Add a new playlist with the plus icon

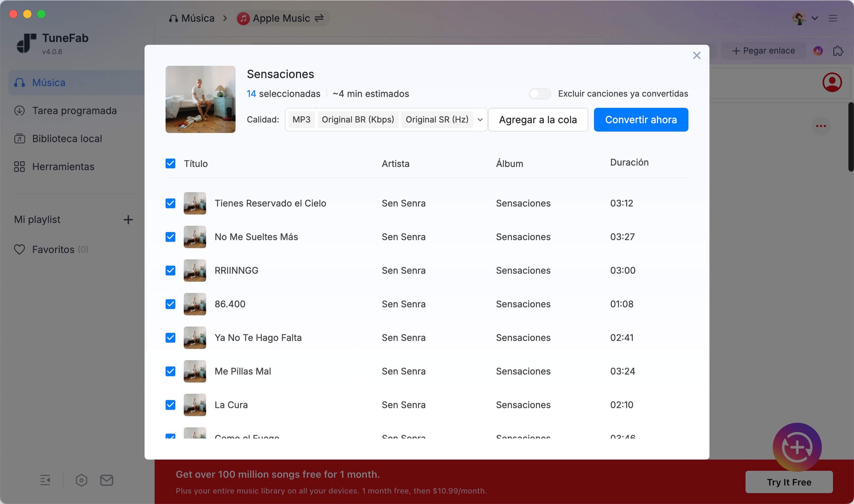tap(128, 219)
